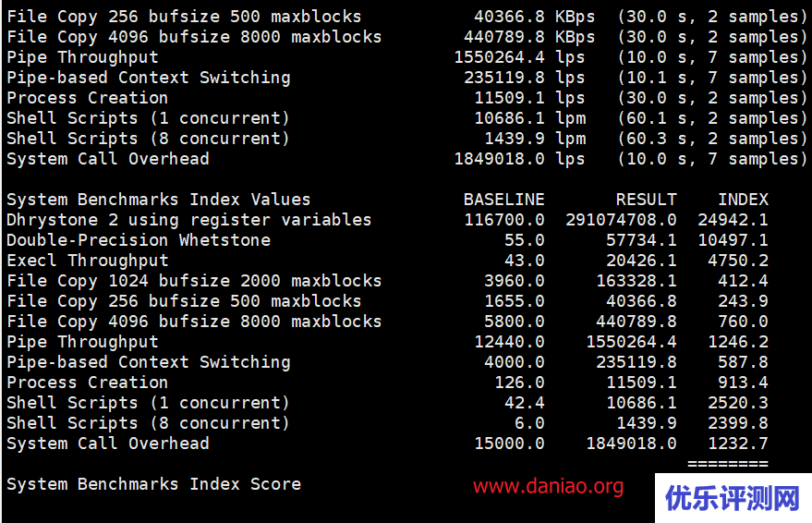Click the baseline value '4000.0'
The width and height of the screenshot is (812, 523).
tap(515, 362)
